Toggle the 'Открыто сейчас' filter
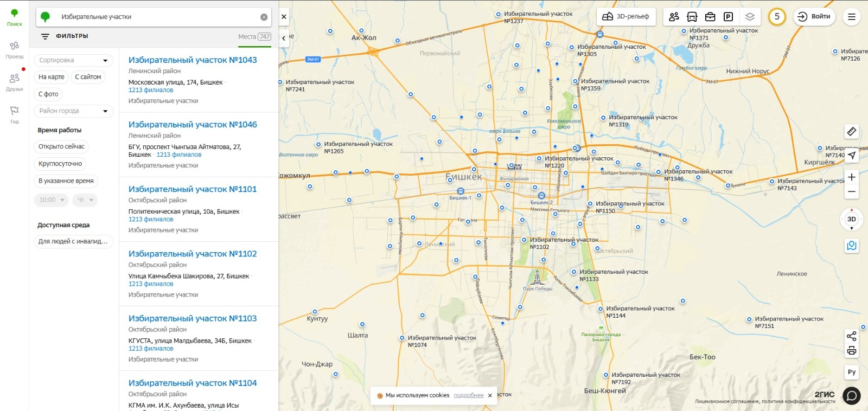The image size is (868, 411). point(61,146)
